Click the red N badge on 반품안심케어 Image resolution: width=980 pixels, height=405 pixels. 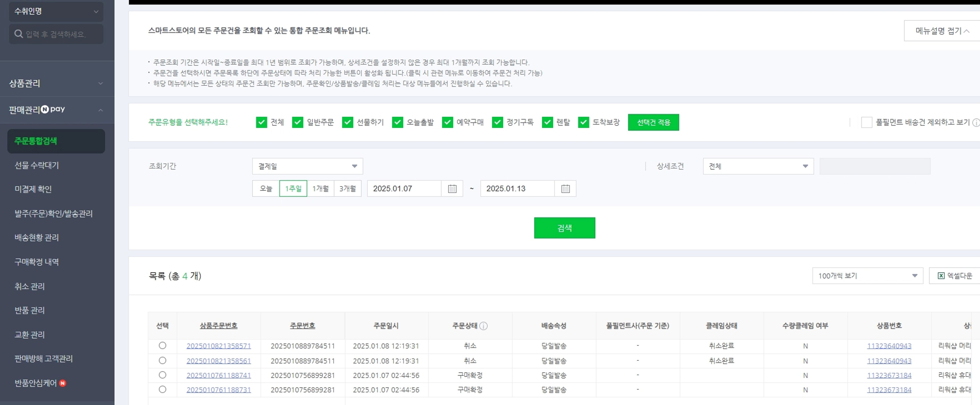63,383
